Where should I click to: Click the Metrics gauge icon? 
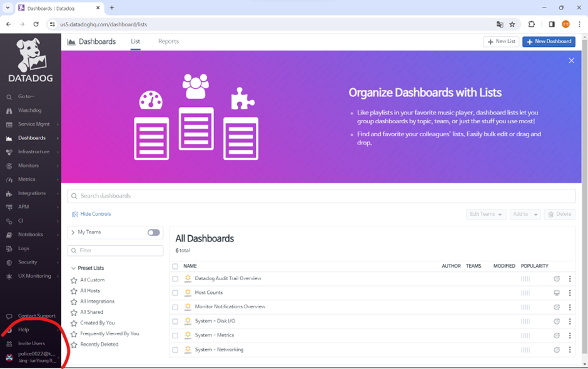(x=9, y=179)
